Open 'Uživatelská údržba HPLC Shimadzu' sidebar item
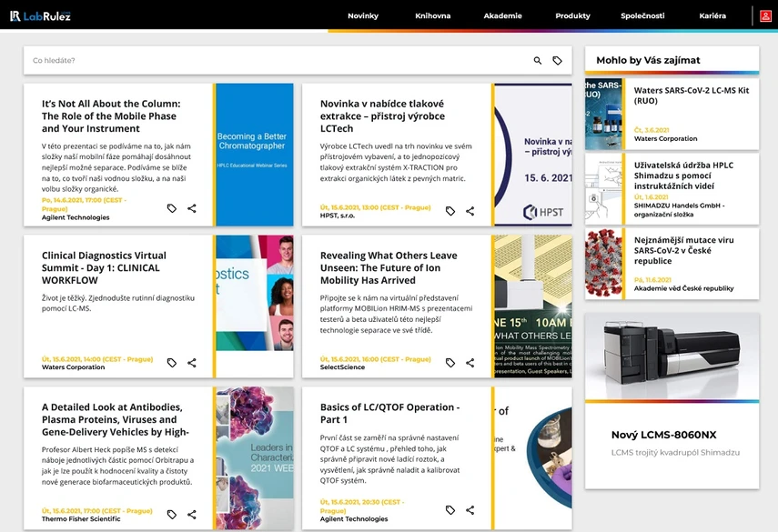Image resolution: width=778 pixels, height=532 pixels. [683, 176]
